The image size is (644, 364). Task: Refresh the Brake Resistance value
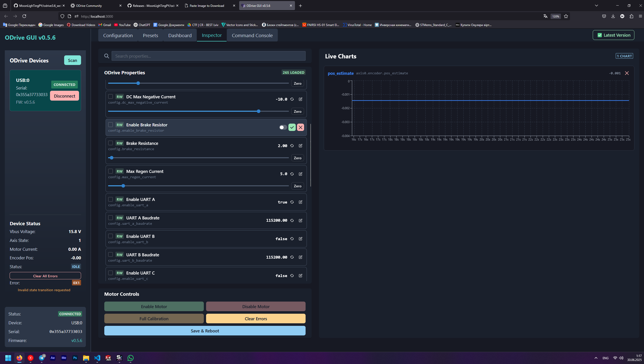click(x=292, y=146)
